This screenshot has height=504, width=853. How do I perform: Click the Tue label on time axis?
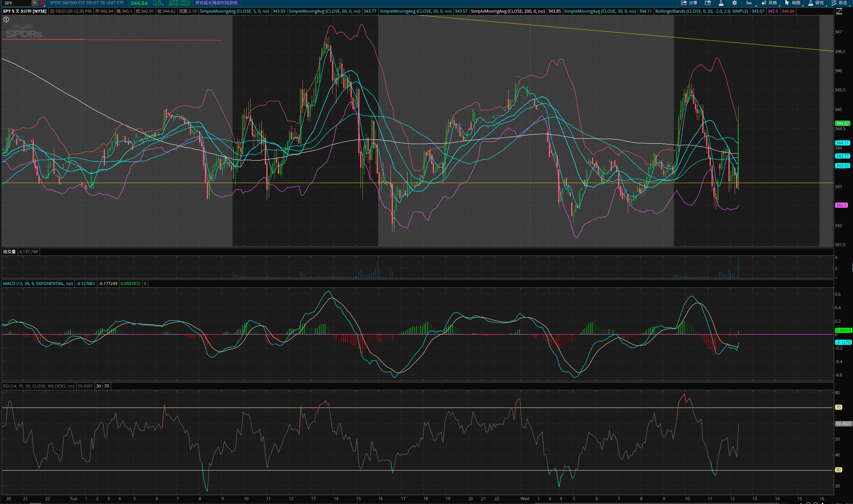point(73,499)
